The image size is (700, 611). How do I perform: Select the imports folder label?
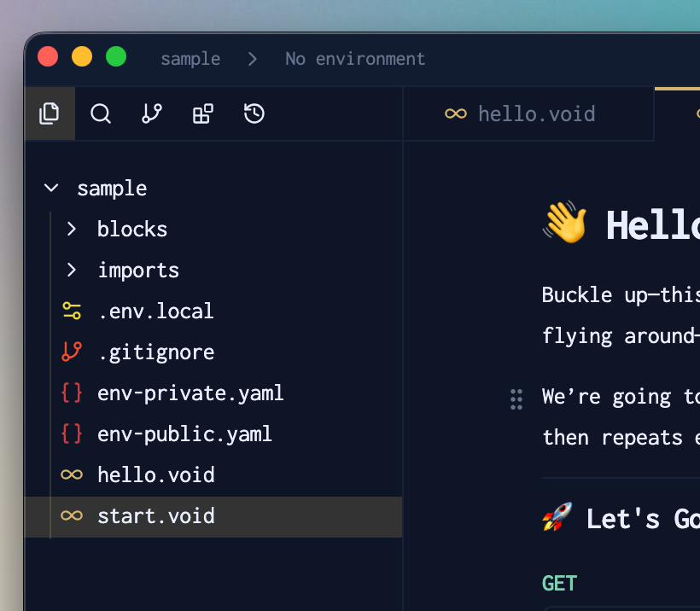point(138,271)
